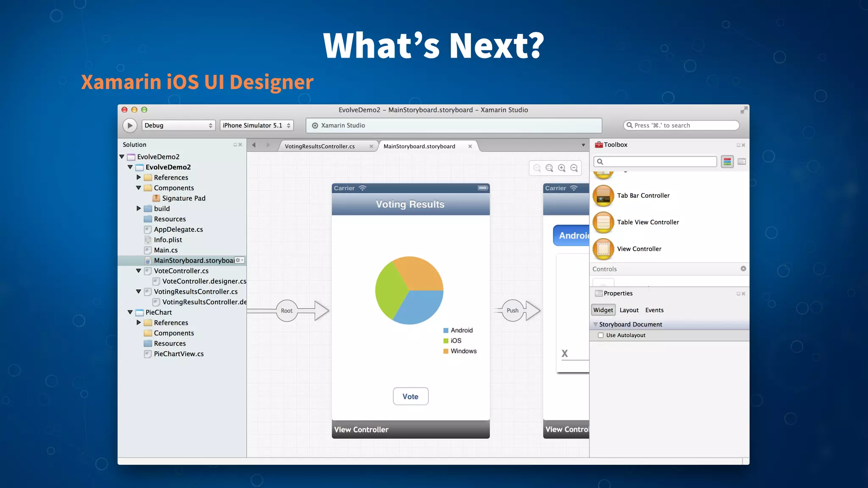868x488 pixels.
Task: Close the Solution pad
Action: 240,145
